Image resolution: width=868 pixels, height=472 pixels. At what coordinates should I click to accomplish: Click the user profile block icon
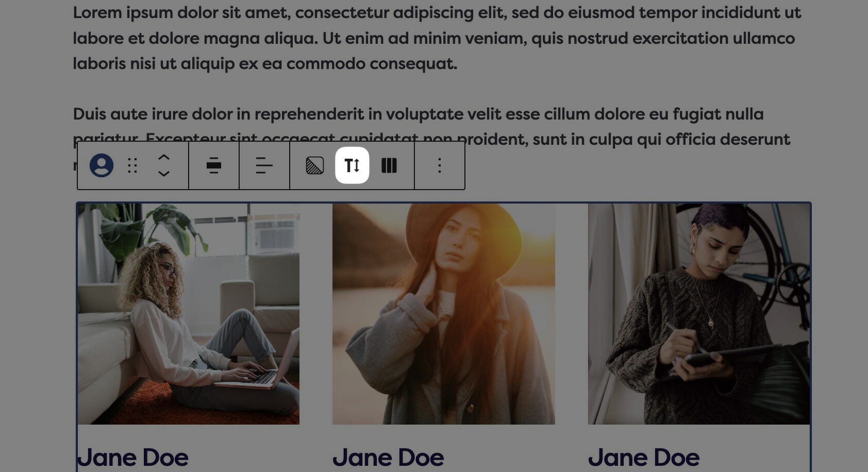(x=102, y=165)
